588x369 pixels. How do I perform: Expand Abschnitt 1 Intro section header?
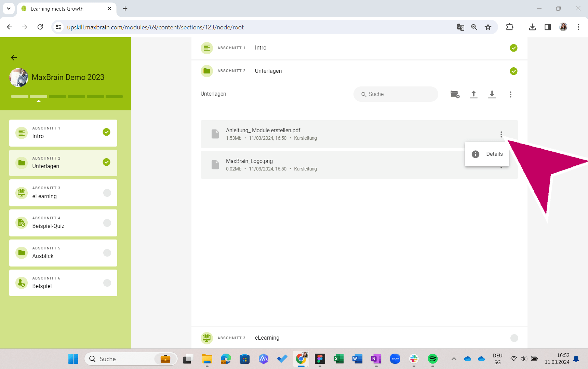click(359, 48)
